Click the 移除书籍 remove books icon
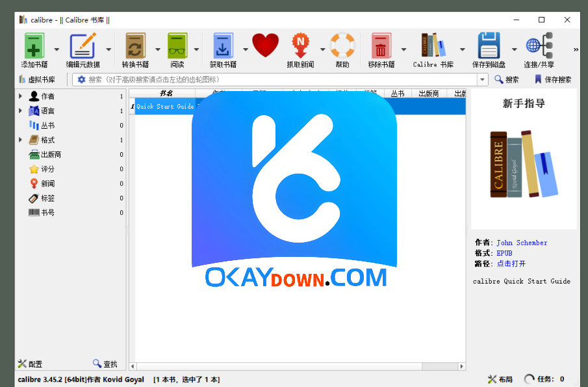 [x=381, y=46]
